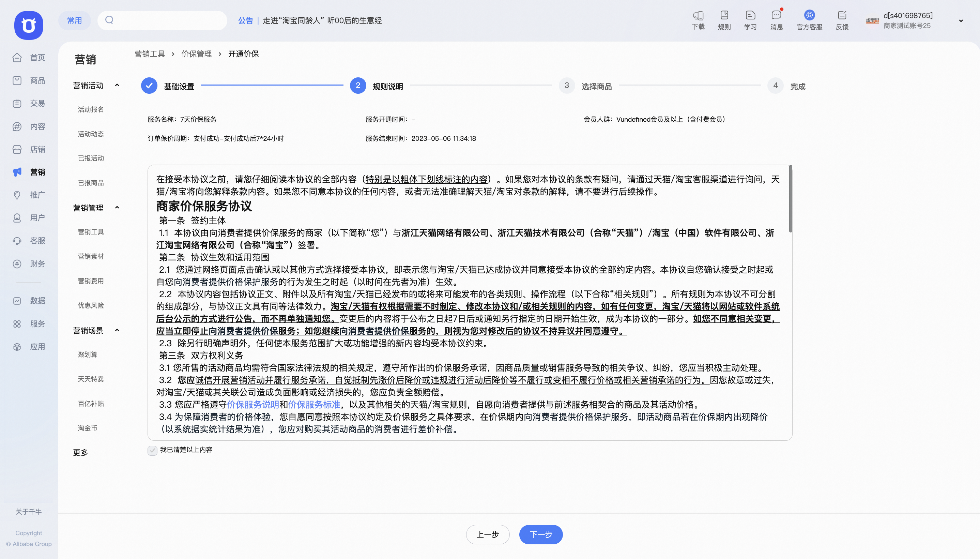Click the completed 基础设置 step checkmark
Viewport: 980px width, 559px height.
click(149, 85)
